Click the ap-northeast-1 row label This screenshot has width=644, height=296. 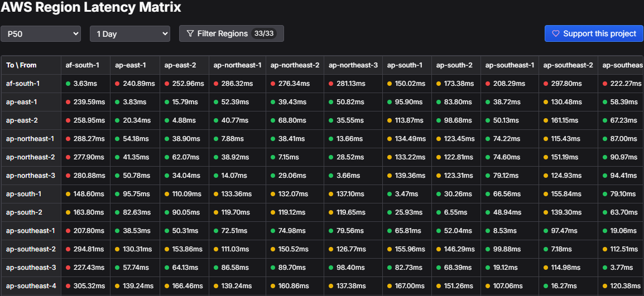point(31,139)
